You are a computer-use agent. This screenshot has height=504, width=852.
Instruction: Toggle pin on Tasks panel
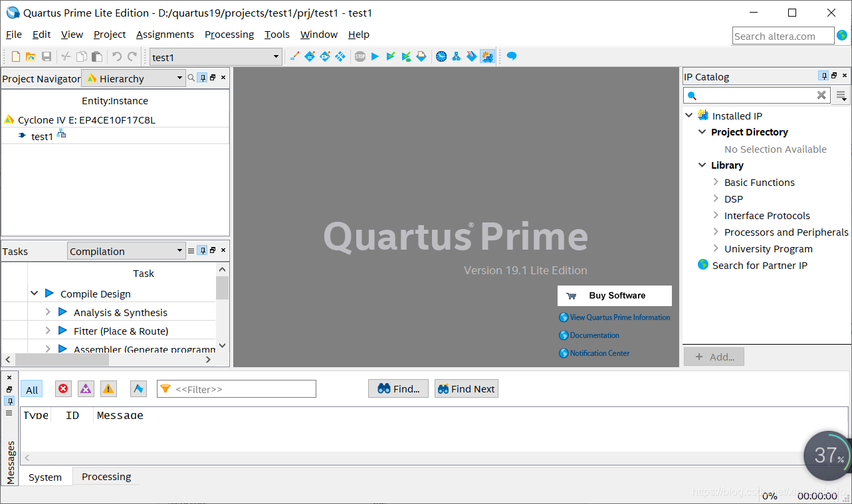point(203,250)
